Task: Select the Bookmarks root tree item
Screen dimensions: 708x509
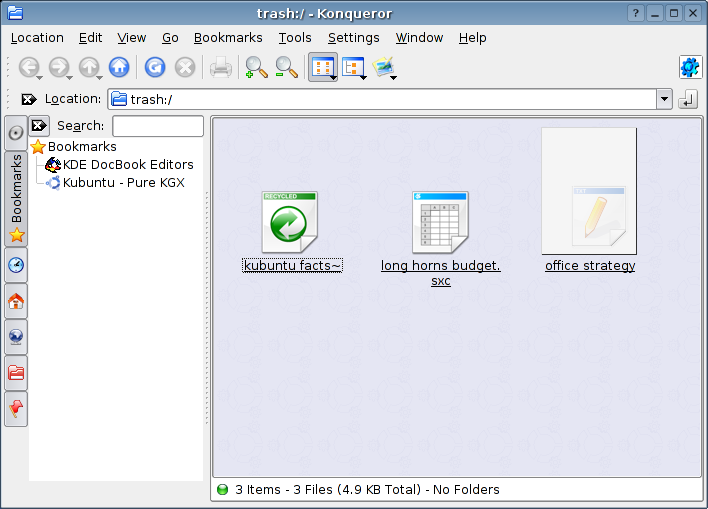Action: pos(74,147)
